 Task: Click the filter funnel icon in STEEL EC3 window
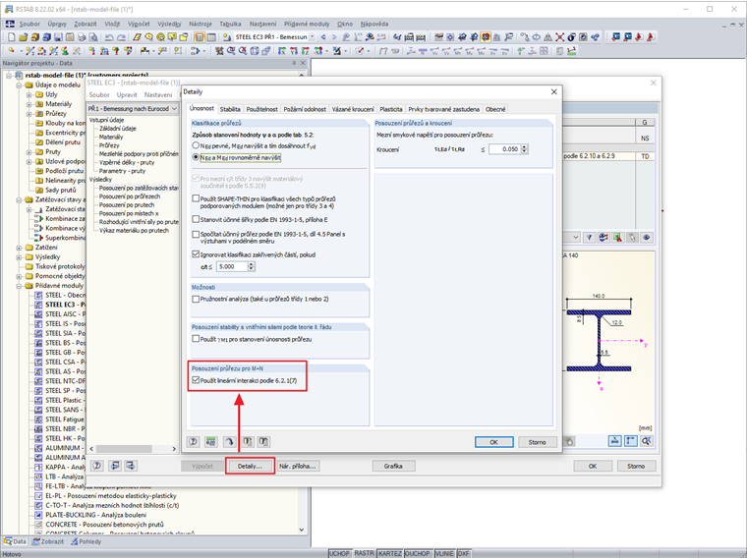[590, 237]
